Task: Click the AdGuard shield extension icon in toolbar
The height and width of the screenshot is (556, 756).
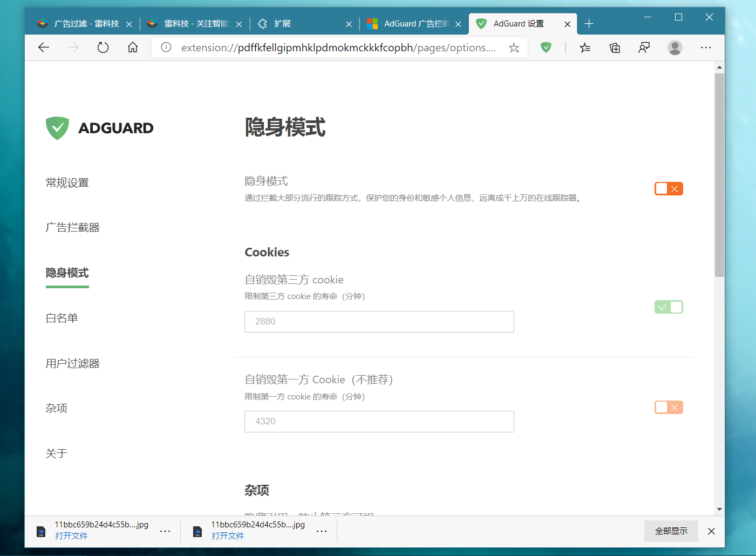Action: coord(546,48)
